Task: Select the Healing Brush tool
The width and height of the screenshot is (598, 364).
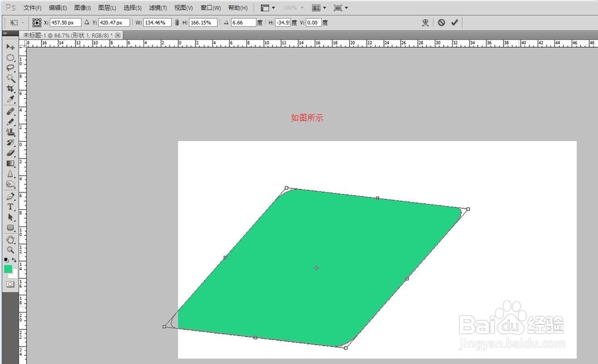Action: (x=10, y=111)
